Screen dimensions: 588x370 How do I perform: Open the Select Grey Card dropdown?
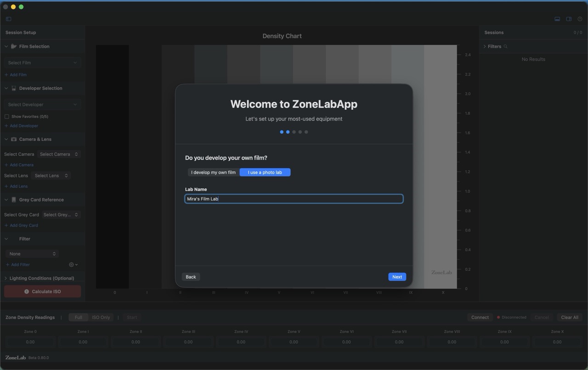[61, 214]
